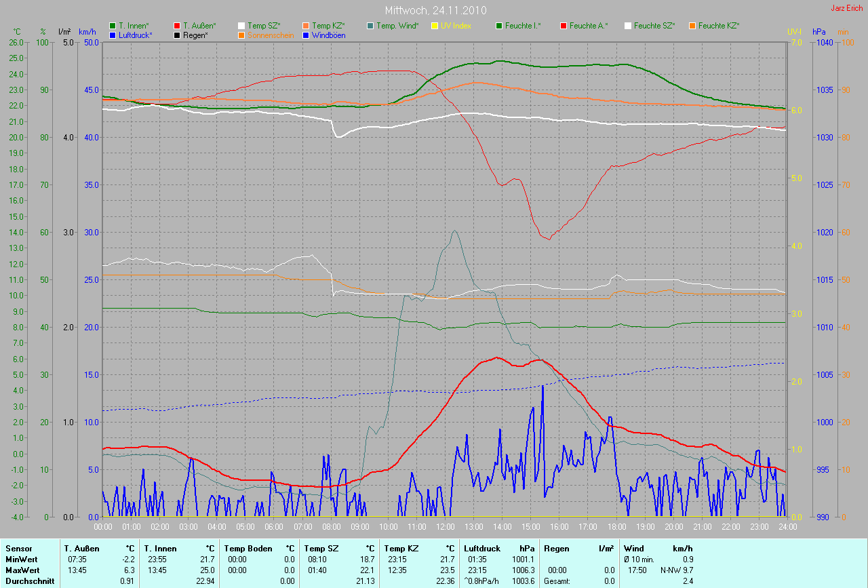
Task: Click the Temp SZ minimum '18.7'
Action: click(x=366, y=560)
